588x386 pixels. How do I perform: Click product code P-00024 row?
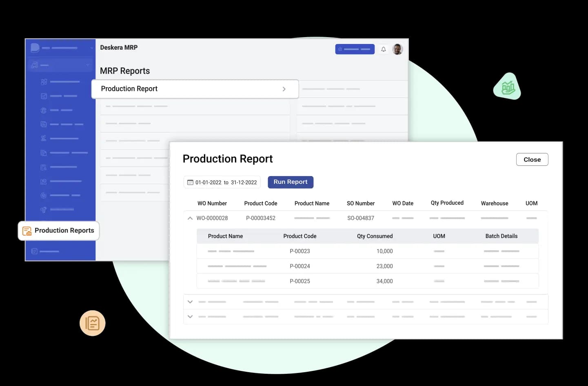pyautogui.click(x=300, y=266)
